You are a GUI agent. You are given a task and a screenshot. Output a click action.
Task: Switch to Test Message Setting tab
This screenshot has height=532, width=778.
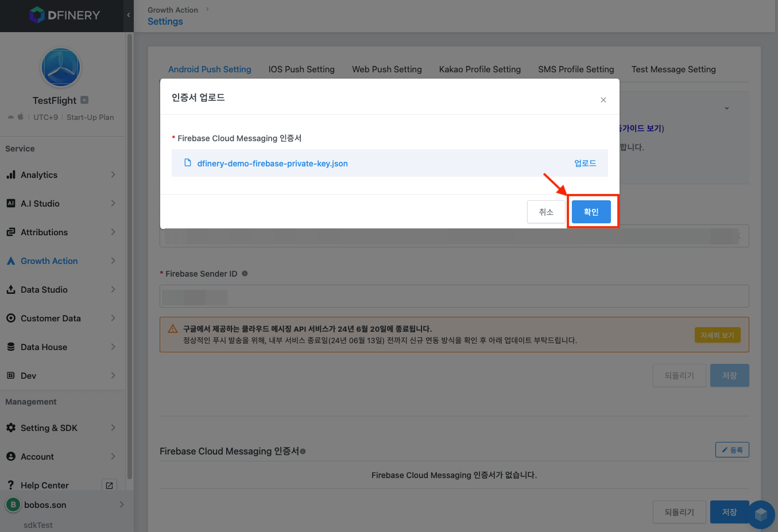coord(674,69)
